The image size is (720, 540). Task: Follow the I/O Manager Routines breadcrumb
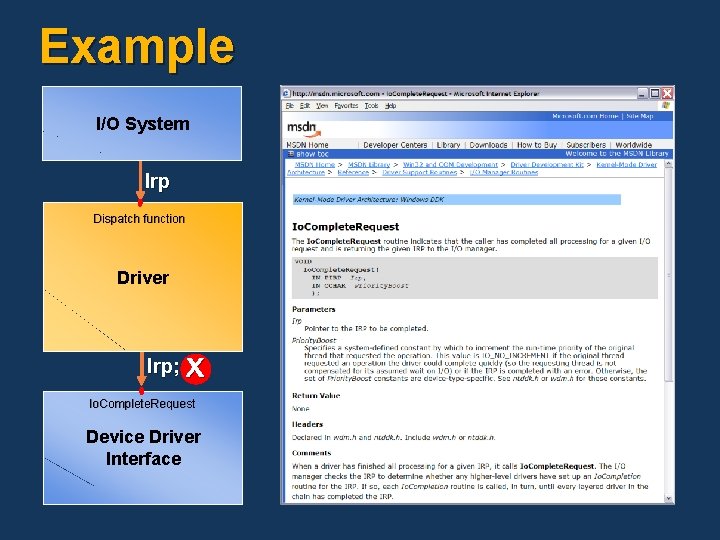click(504, 172)
